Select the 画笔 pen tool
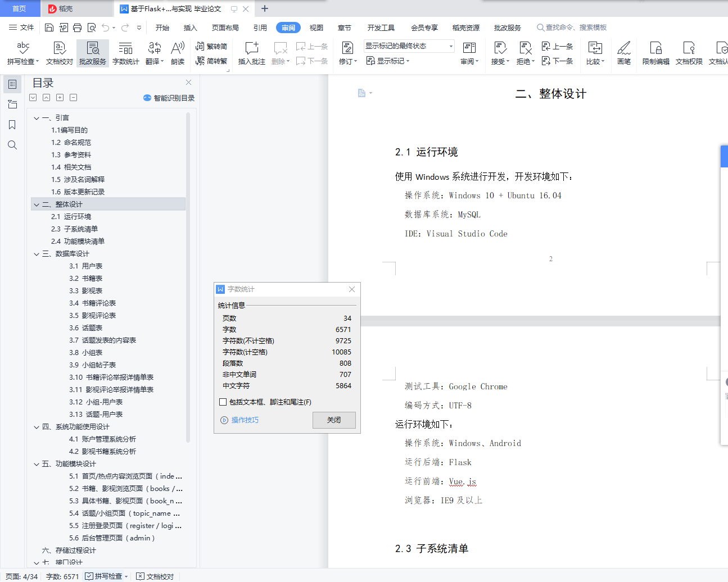The width and height of the screenshot is (728, 582). 624,53
